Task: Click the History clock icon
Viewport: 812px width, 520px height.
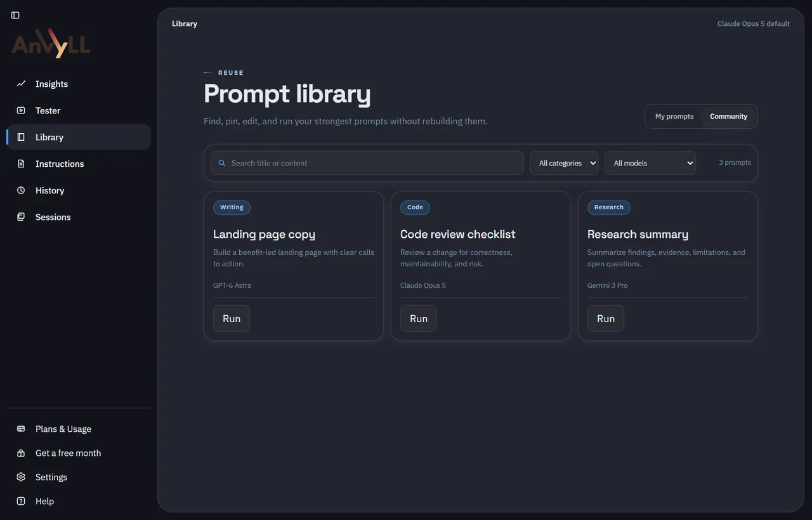Action: point(21,190)
